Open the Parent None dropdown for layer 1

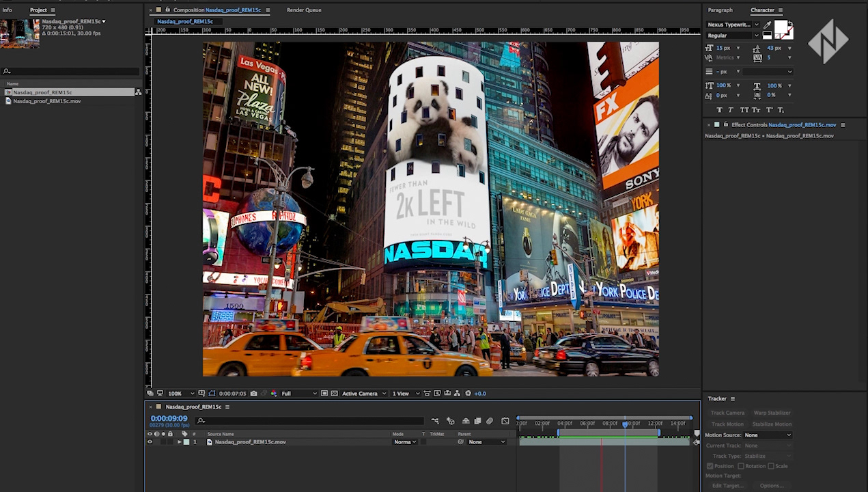[487, 442]
